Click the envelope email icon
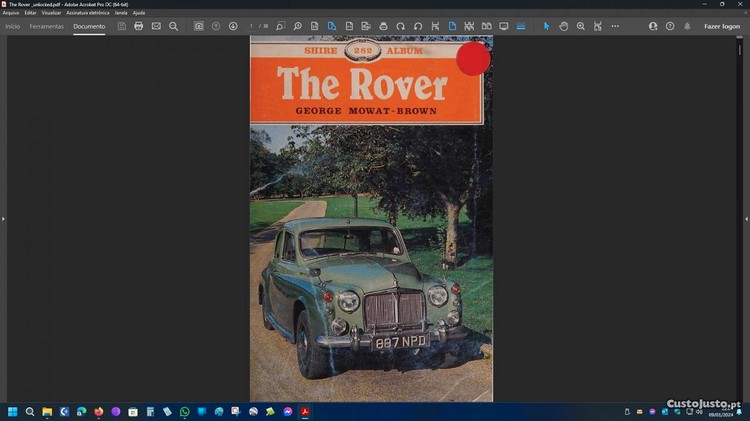This screenshot has height=421, width=750. point(156,26)
